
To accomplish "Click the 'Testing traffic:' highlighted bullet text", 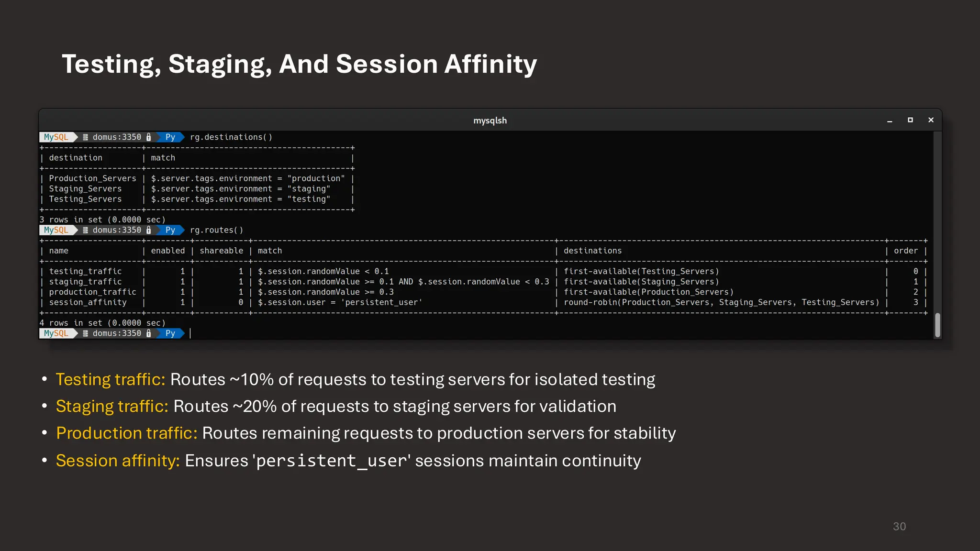I will (x=111, y=379).
